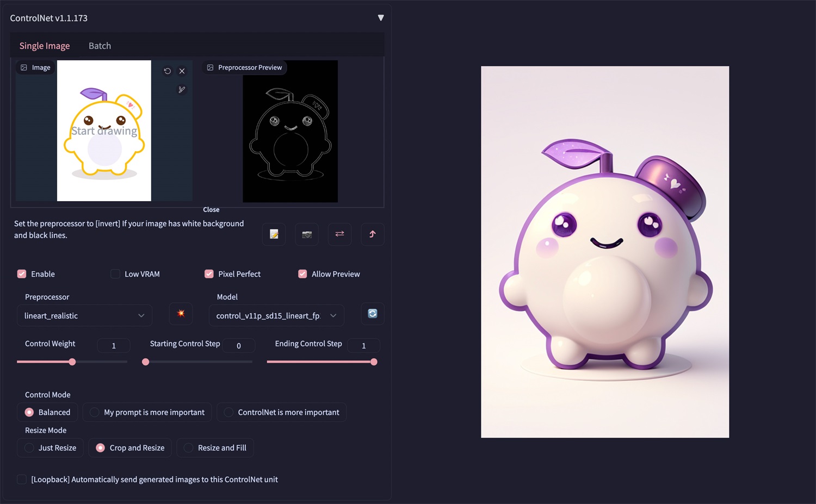Run preprocessor with the explosion icon

pos(181,314)
